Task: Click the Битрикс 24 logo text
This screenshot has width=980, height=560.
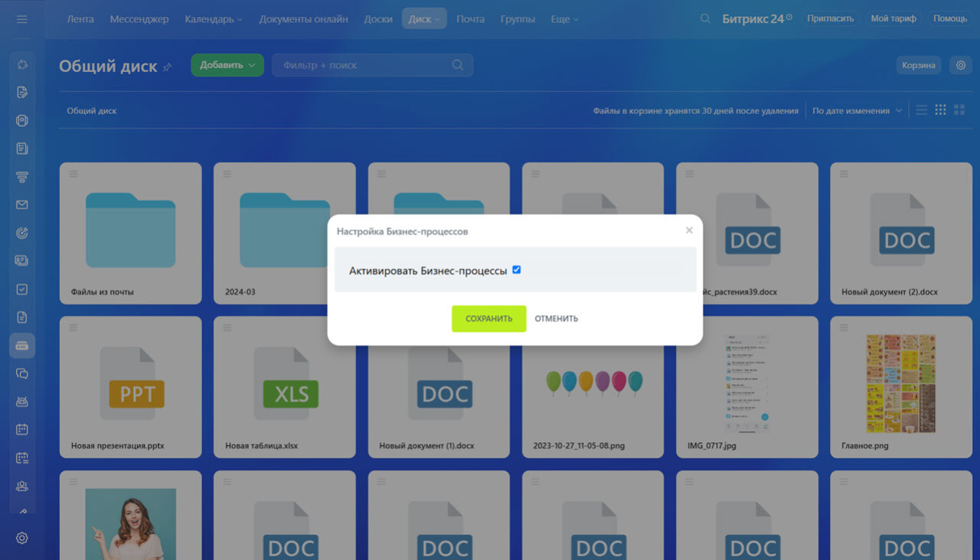Action: [753, 18]
